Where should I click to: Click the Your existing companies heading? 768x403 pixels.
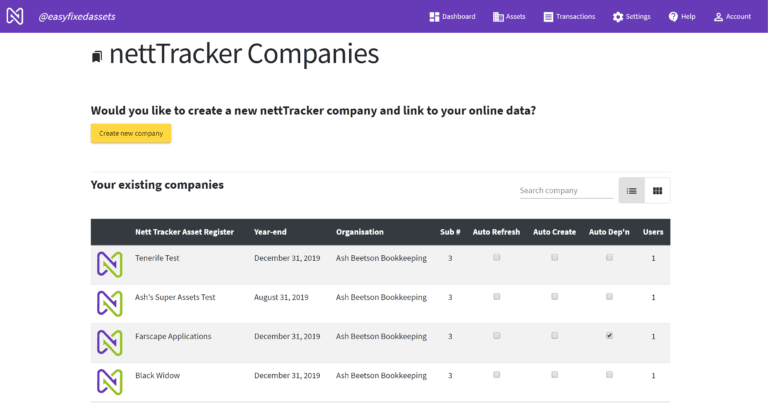[157, 185]
